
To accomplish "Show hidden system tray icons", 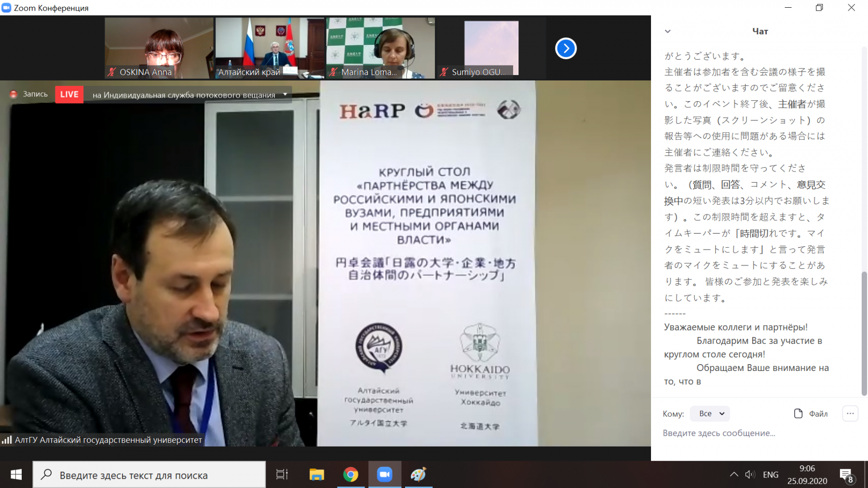I will pos(734,475).
